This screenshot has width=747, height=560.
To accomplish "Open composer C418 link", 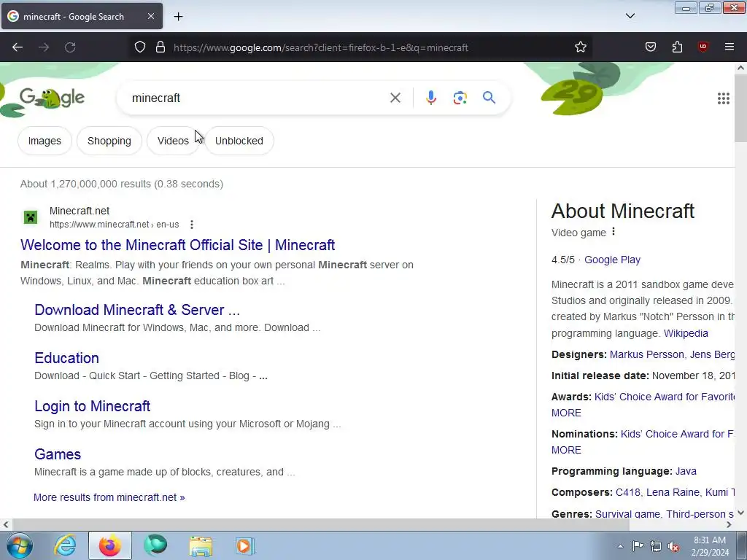I will coord(628,492).
